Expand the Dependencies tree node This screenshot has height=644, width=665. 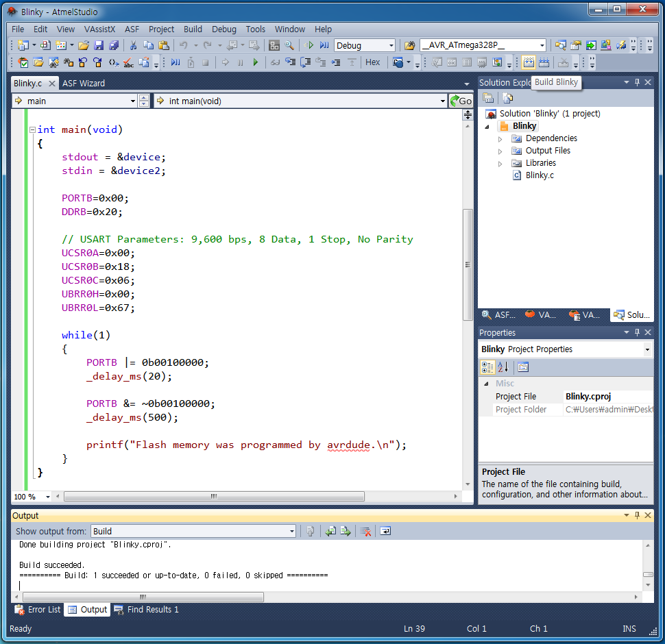click(500, 139)
